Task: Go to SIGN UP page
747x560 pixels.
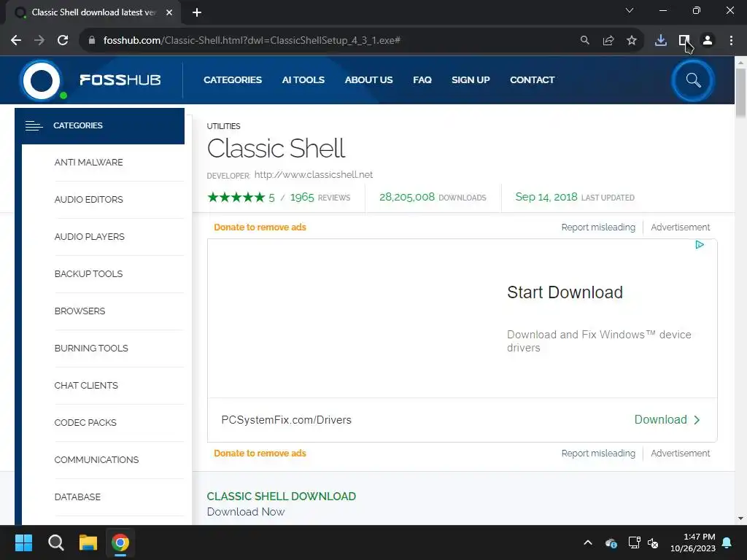Action: [x=471, y=80]
